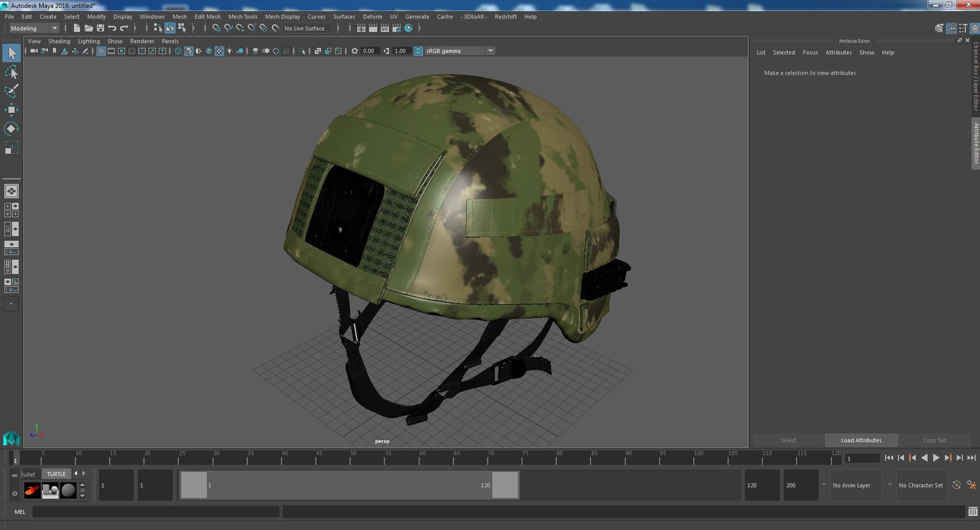Image resolution: width=980 pixels, height=530 pixels.
Task: Toggle use all lights in viewport
Action: 229,51
